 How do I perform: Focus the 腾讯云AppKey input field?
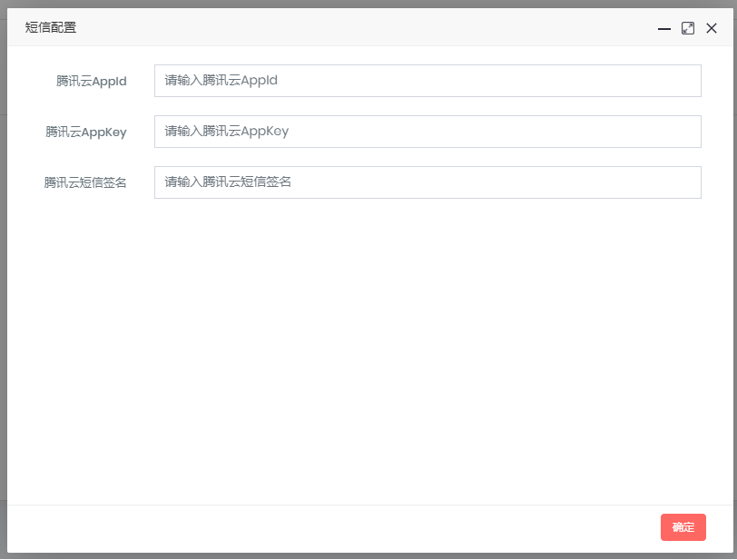(x=427, y=132)
